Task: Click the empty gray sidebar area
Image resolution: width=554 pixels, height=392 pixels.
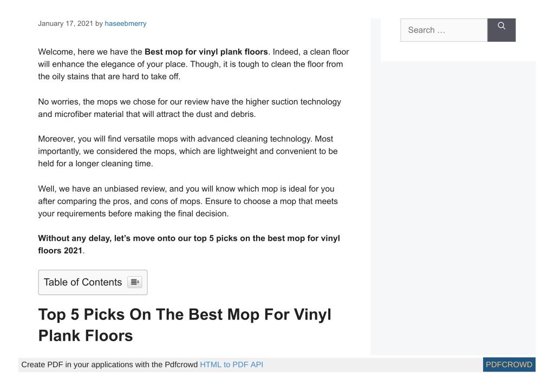Action: pyautogui.click(x=458, y=208)
